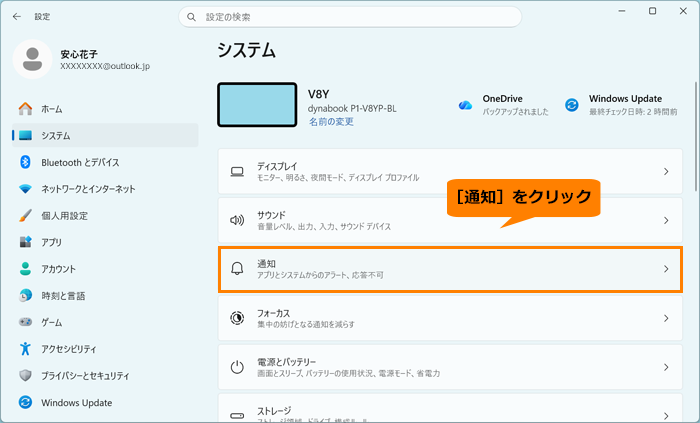Click the Gaming controller icon
The width and height of the screenshot is (700, 423).
pyautogui.click(x=25, y=322)
